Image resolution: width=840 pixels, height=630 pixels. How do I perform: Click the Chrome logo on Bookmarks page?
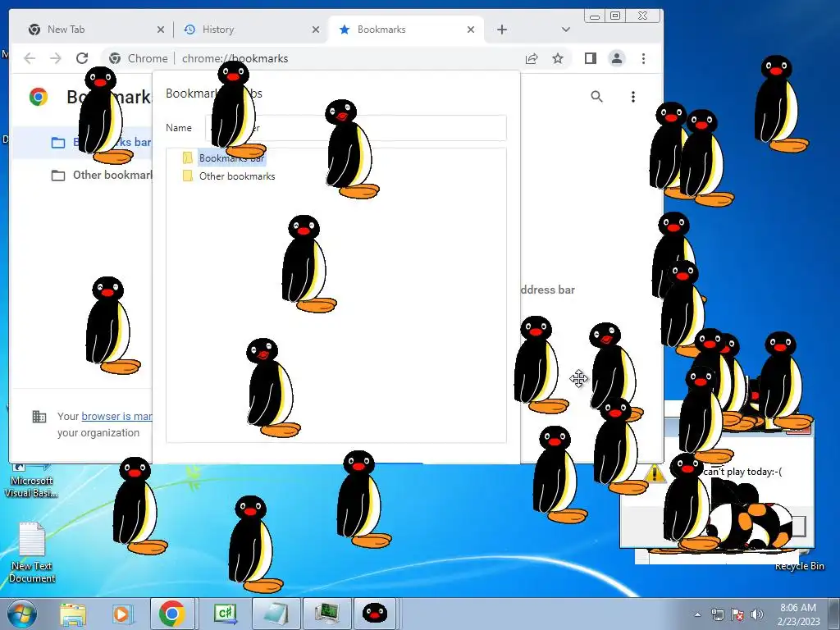tap(39, 97)
